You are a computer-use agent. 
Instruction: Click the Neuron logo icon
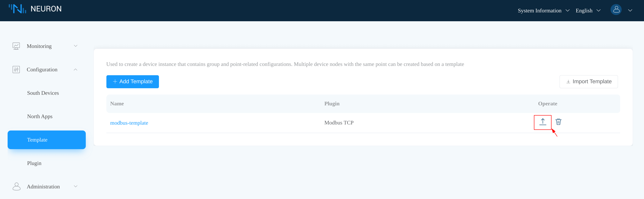pyautogui.click(x=17, y=9)
